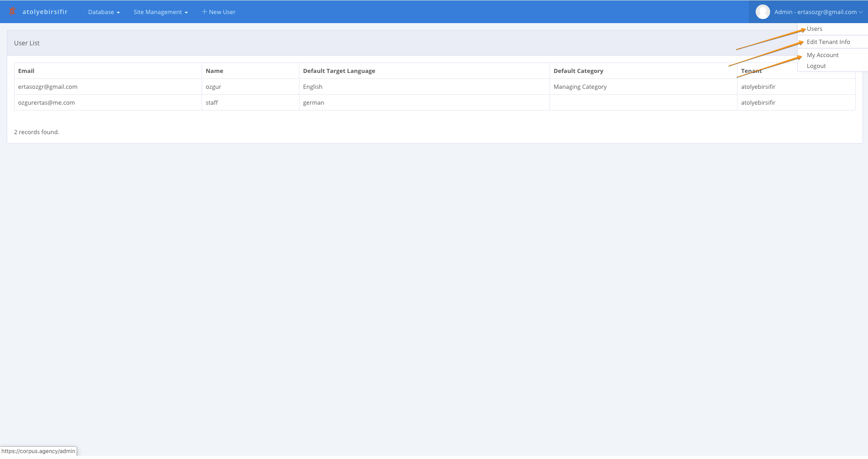Click the Managing Category cell
The width and height of the screenshot is (868, 459).
coord(643,87)
